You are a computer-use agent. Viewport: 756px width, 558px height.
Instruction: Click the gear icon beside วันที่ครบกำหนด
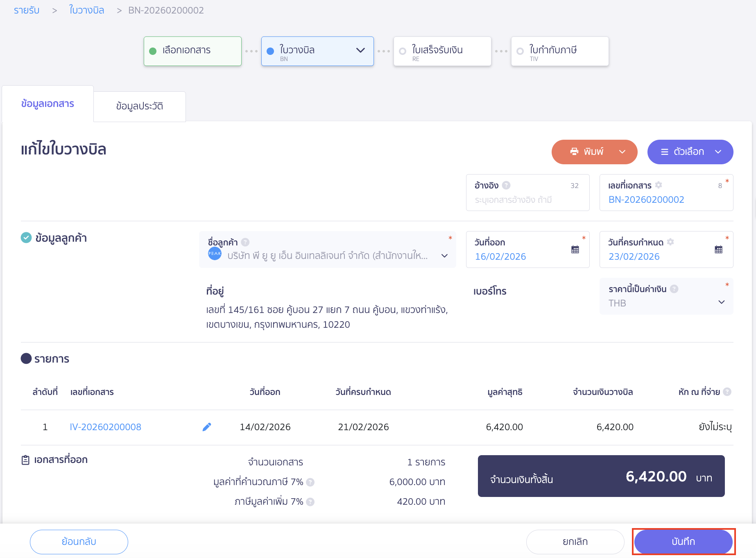pos(670,242)
